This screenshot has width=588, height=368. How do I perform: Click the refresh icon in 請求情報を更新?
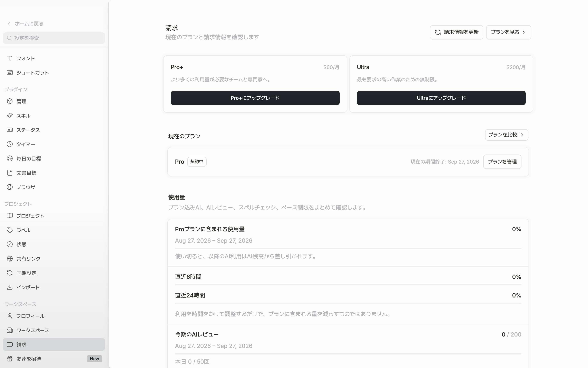pos(438,32)
